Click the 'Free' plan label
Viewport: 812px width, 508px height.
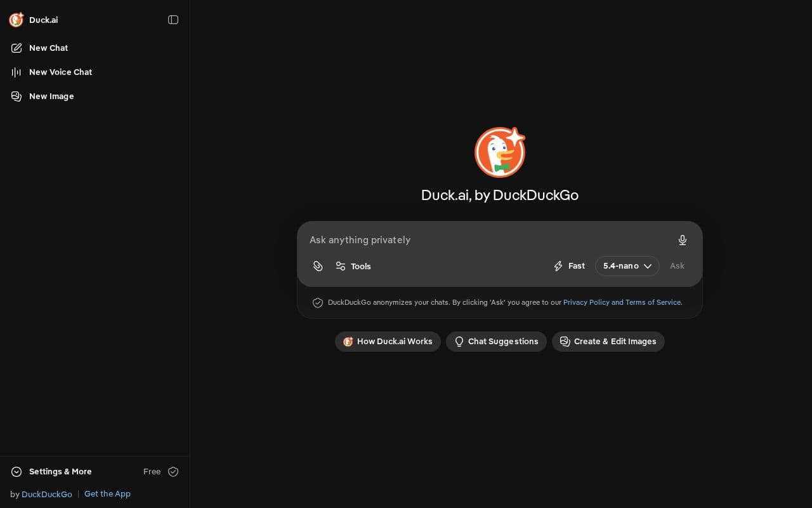click(x=152, y=472)
